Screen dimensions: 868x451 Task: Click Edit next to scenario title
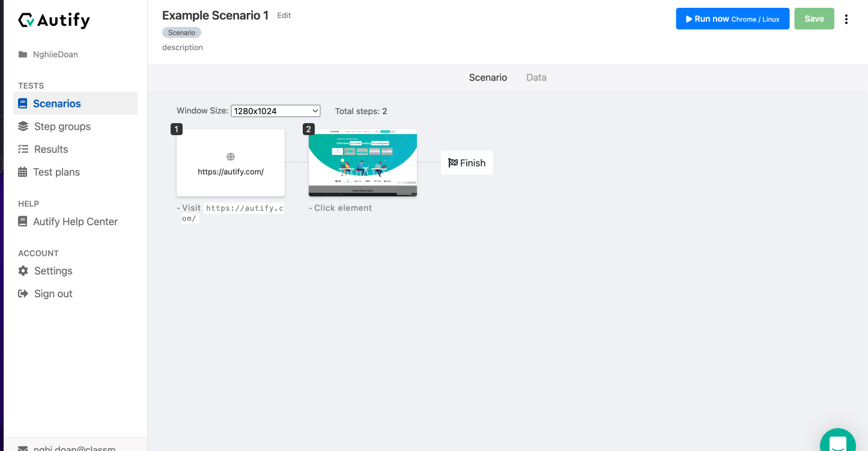[x=284, y=16]
